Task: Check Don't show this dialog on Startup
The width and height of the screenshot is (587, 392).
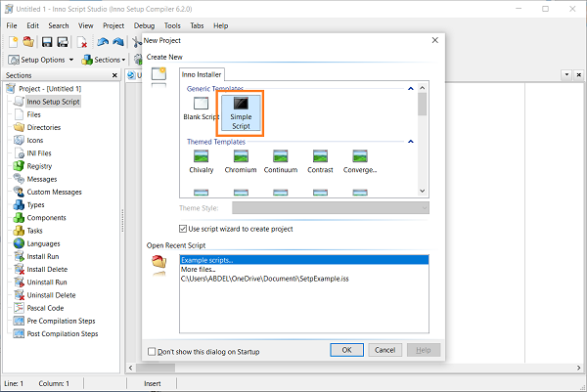Action: coord(203,352)
